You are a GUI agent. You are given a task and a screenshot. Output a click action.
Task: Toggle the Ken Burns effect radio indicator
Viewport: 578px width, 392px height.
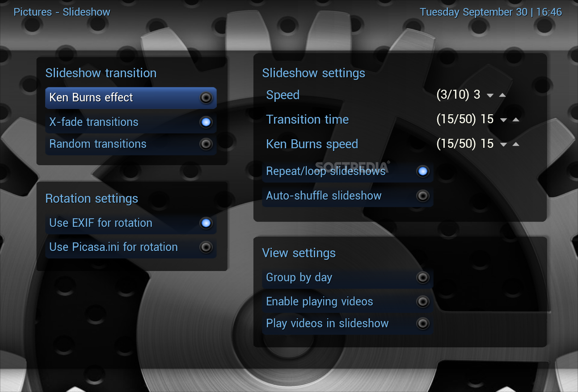tap(206, 98)
